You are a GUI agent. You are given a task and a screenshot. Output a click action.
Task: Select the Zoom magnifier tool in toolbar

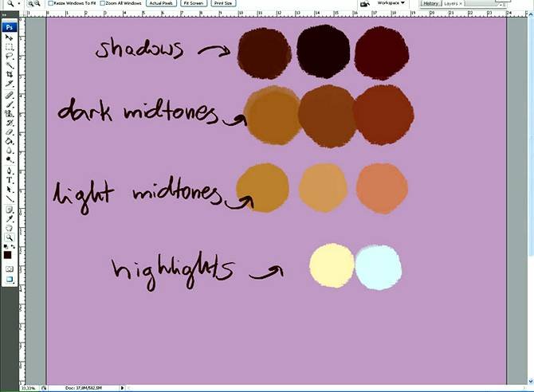coord(8,237)
